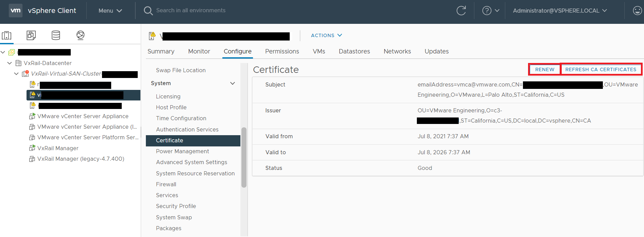
Task: Select VxRail-Datacenter in the tree
Action: [x=48, y=63]
